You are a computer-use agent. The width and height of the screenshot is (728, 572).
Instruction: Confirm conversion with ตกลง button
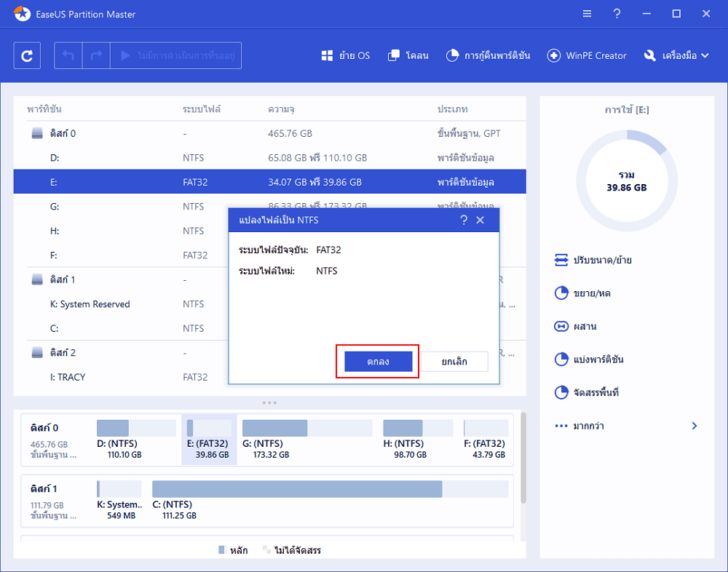[378, 362]
